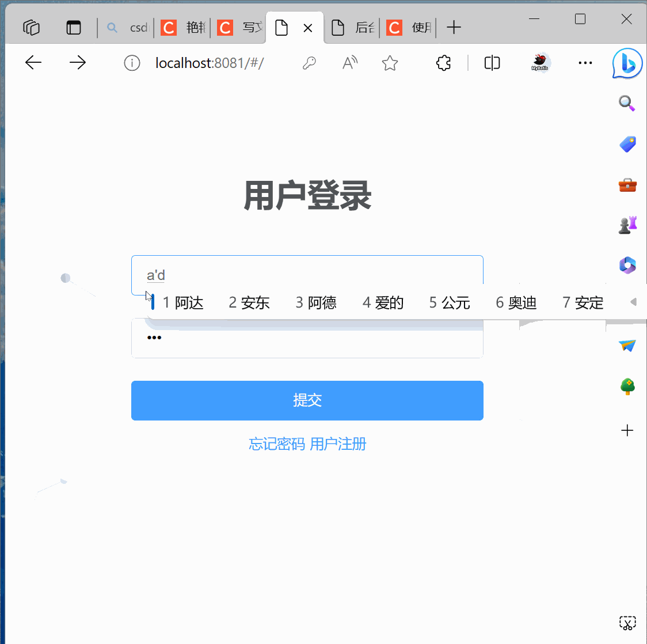Choose IME candidate 3 阿德

click(x=316, y=302)
